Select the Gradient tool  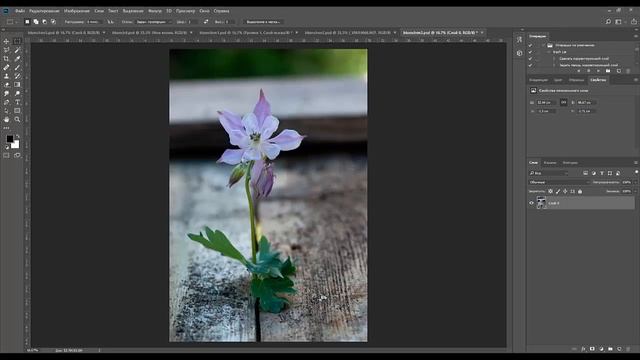tap(17, 85)
